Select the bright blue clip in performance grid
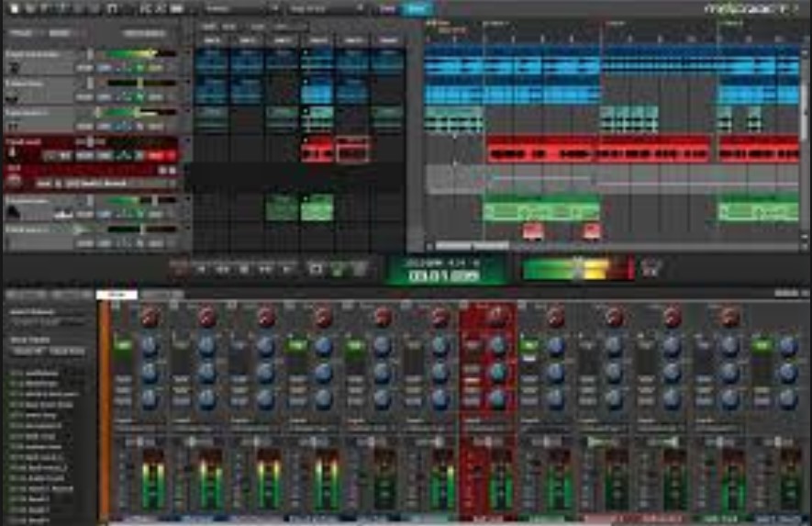Screen dimensions: 812x526 [x=317, y=92]
